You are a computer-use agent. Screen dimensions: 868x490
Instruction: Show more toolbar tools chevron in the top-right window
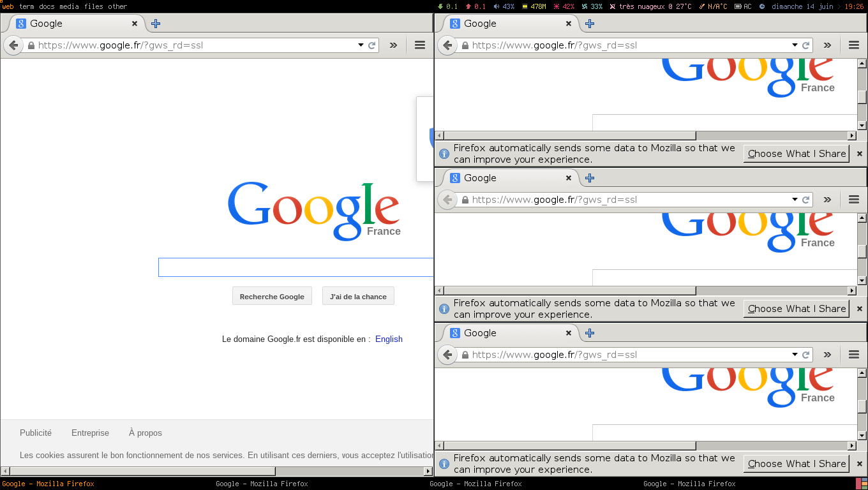coord(827,45)
